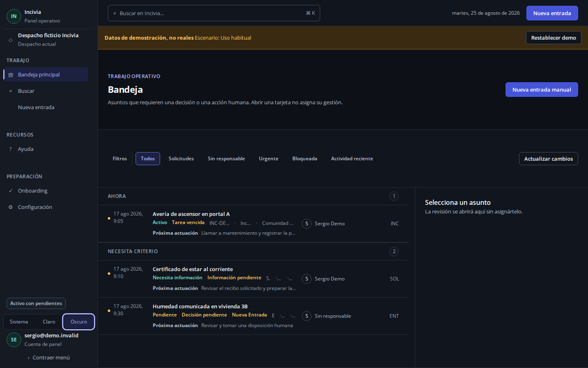Click the Sin responsable avatar in Humedad row
The image size is (588, 368).
(307, 316)
